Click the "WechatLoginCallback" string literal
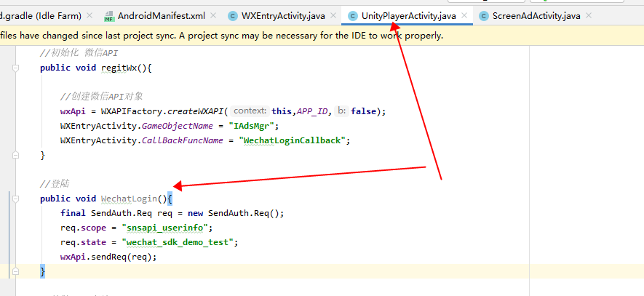The height and width of the screenshot is (296, 644). click(292, 140)
